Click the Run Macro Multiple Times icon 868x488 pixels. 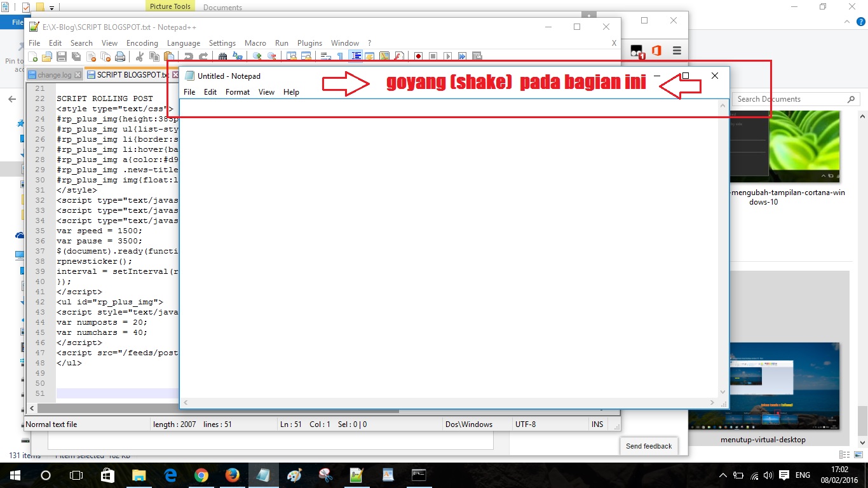(x=462, y=57)
